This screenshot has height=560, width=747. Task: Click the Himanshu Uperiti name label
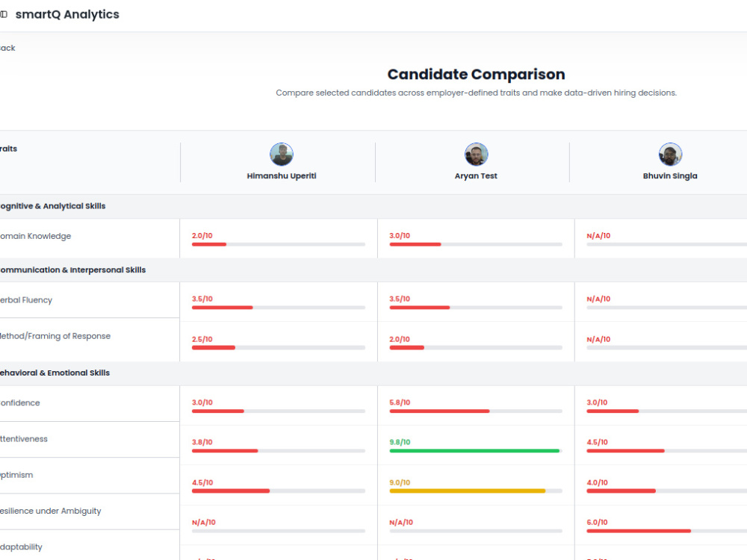pos(282,175)
